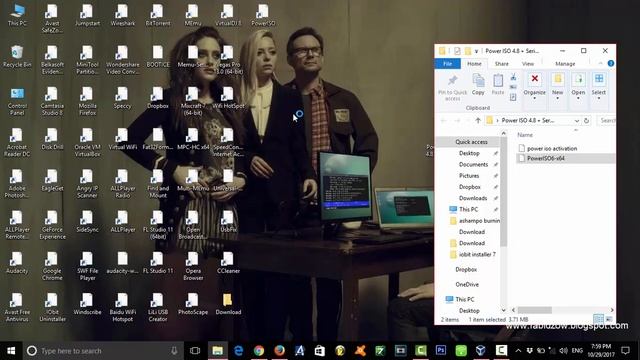Open Microsoft Edge from the taskbar
The height and width of the screenshot is (360, 640).
[x=238, y=350]
